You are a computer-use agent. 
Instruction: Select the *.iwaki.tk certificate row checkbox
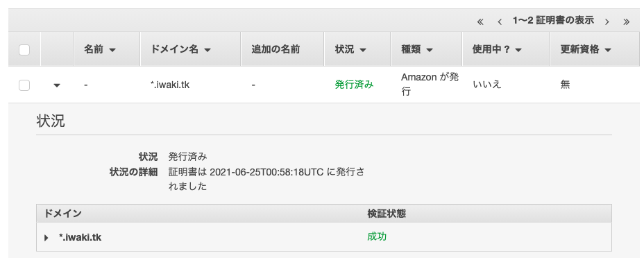(24, 85)
